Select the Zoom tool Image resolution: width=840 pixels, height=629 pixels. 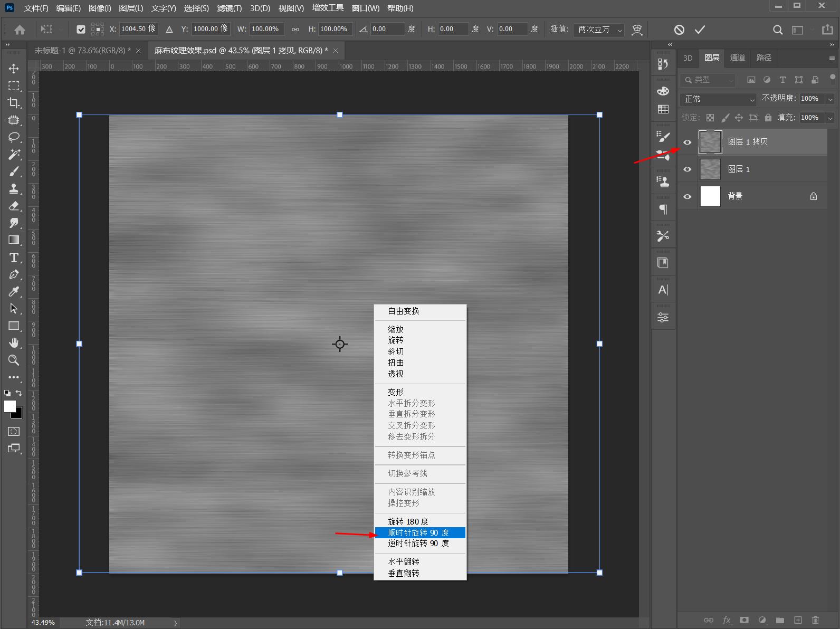coord(14,360)
